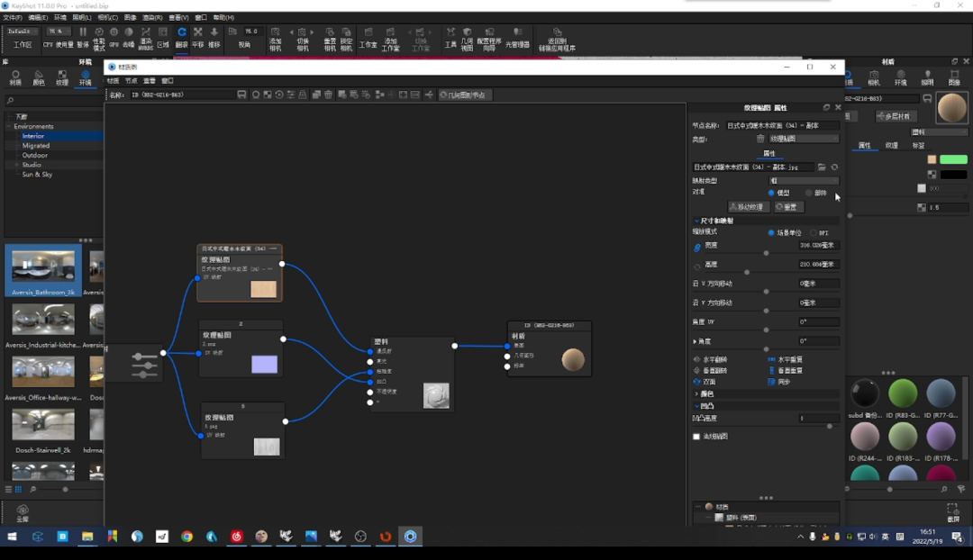Delete node with material graph trash icon
This screenshot has width=973, height=560.
328,95
